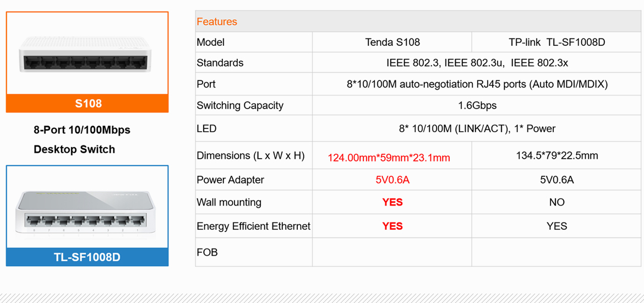Screen dimensions: 644x303
Task: Click the RJ45 ports description text
Action: pos(477,84)
